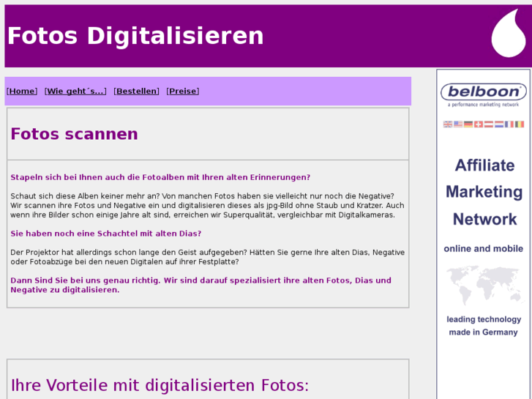The height and width of the screenshot is (399, 532).
Task: Click 'Affiliate Marketing Network' ad text
Action: click(484, 193)
